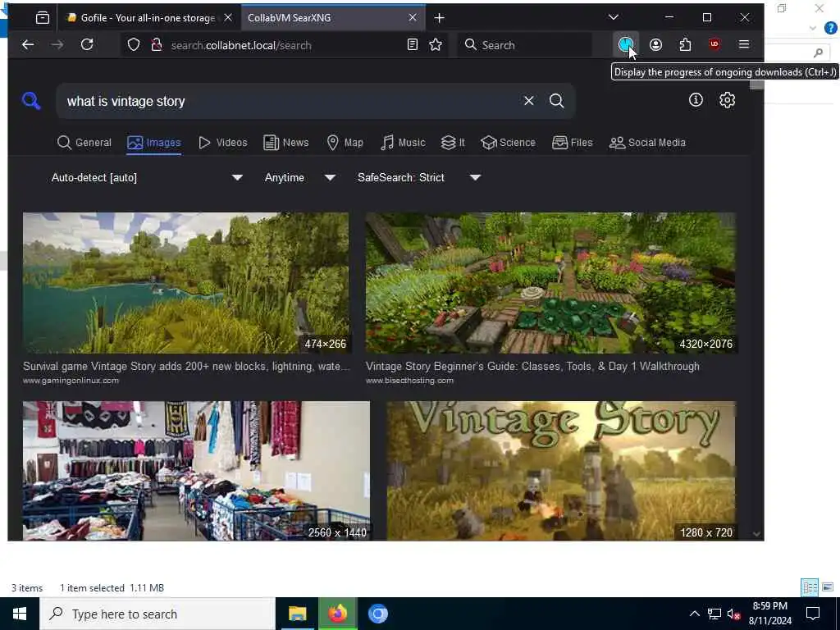Close the Gofile tab
Screen dimensions: 840x630
point(228,18)
